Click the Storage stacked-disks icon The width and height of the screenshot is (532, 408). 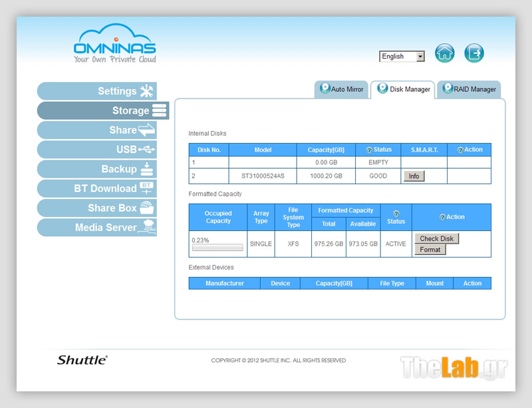[159, 110]
